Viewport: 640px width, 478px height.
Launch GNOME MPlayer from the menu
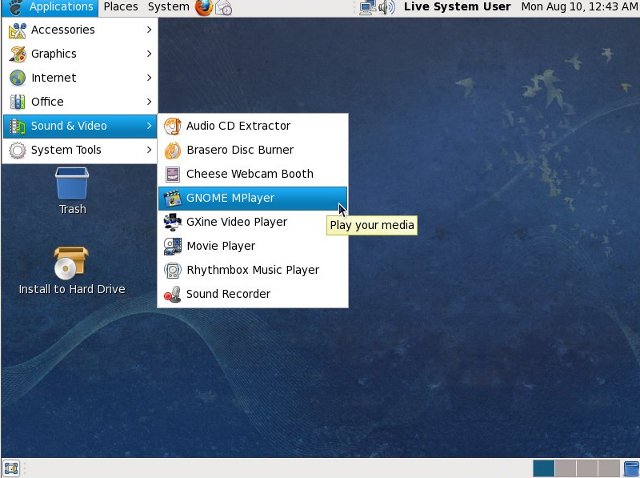coord(253,198)
